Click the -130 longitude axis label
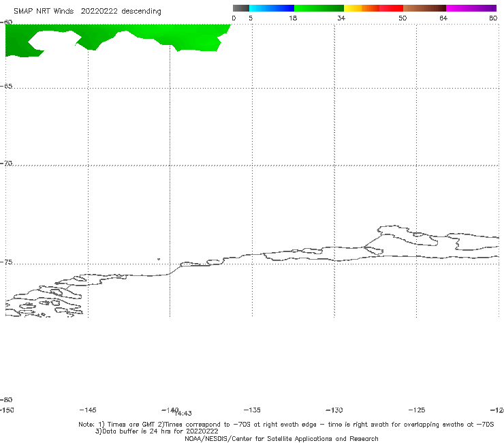504x443 pixels. coord(334,410)
